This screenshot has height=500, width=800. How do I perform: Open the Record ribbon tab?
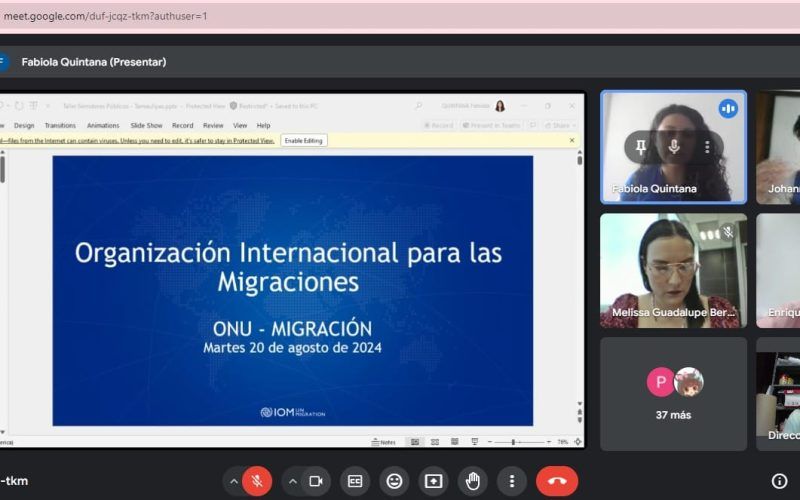[x=183, y=126]
